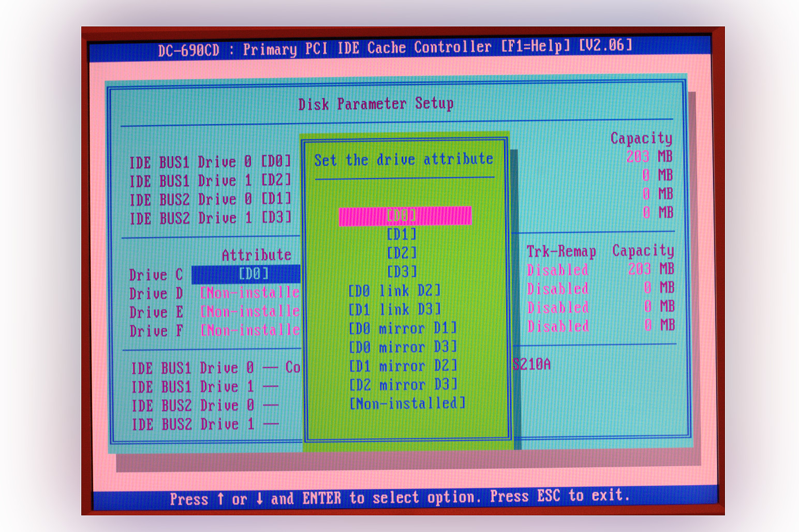
Task: Set drive attribute to [Non-installed]
Action: pos(407,404)
